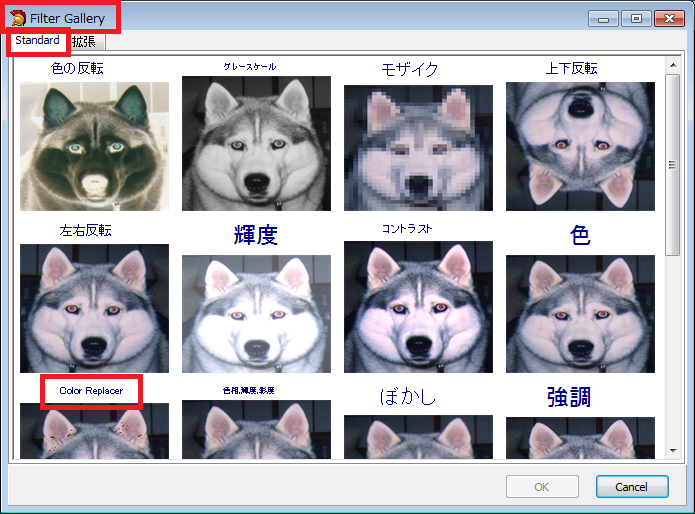
Task: Click the 強調 label text
Action: click(x=569, y=397)
